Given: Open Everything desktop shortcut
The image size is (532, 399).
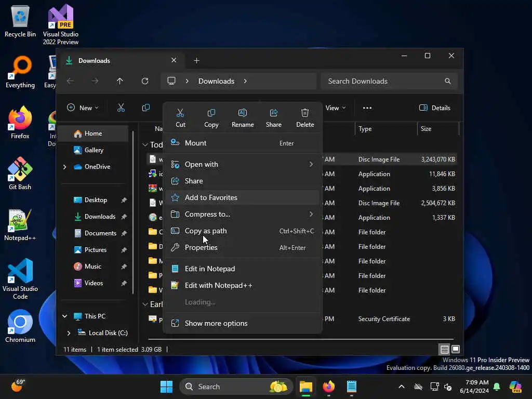Looking at the screenshot, I should coord(20,72).
